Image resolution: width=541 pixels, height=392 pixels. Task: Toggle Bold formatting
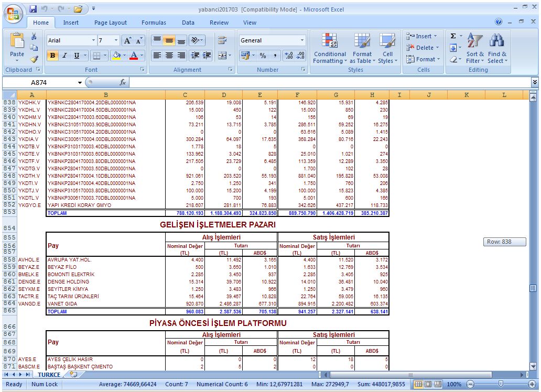(52, 55)
